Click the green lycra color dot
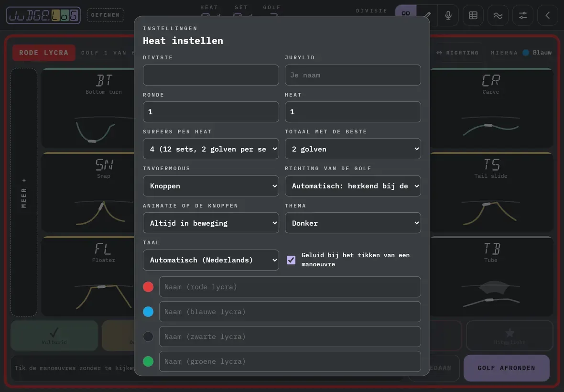Screen dimensions: 564x392 pyautogui.click(x=148, y=361)
